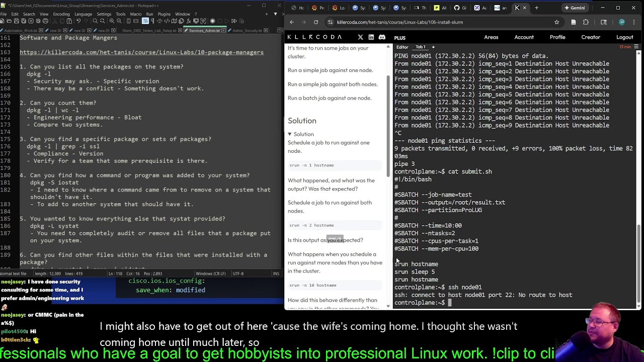Switch to the Slurm_DBD_Notes_Lab_Setup.txt tab
This screenshot has width=644, height=362.
tap(149, 31)
